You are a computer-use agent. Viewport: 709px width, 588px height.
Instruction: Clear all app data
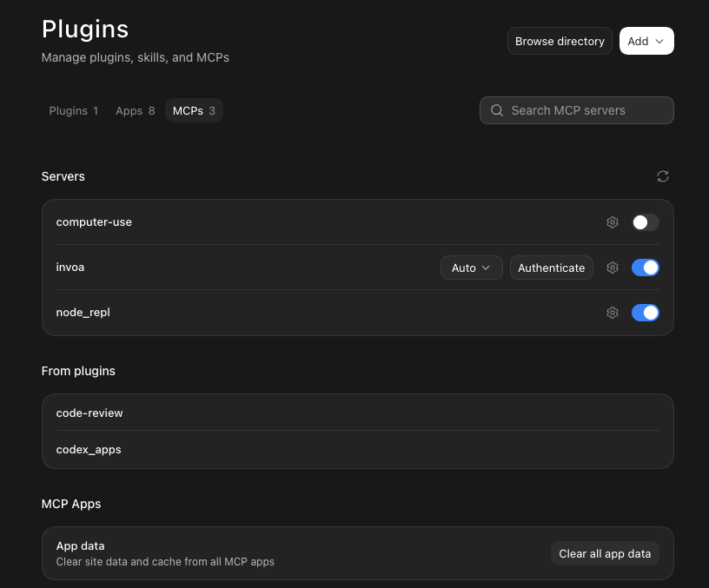click(x=605, y=553)
